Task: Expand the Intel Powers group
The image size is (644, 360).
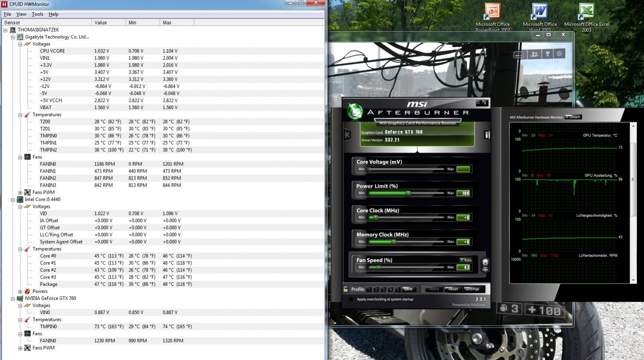Action: [20, 292]
